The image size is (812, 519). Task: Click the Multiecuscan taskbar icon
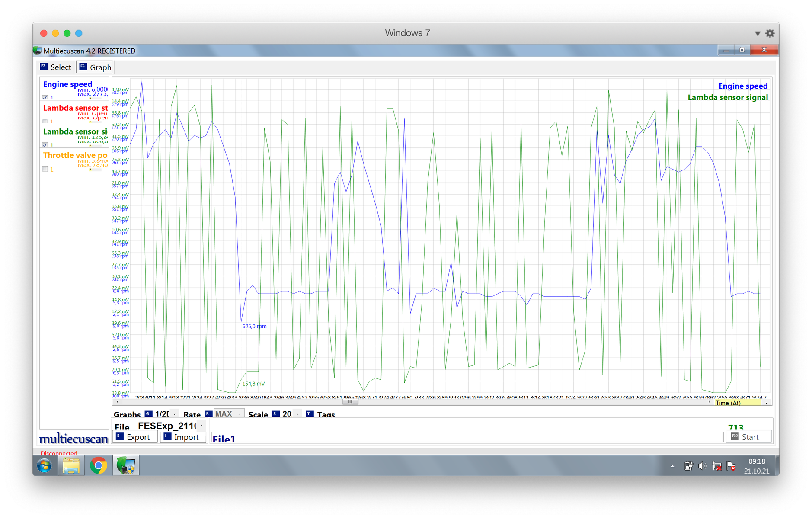(x=126, y=466)
